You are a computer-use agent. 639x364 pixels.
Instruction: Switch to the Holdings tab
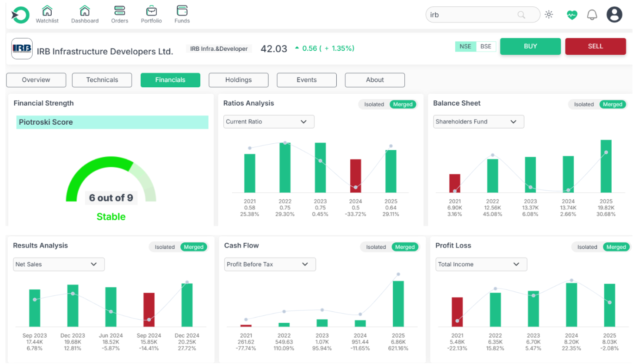click(x=238, y=80)
